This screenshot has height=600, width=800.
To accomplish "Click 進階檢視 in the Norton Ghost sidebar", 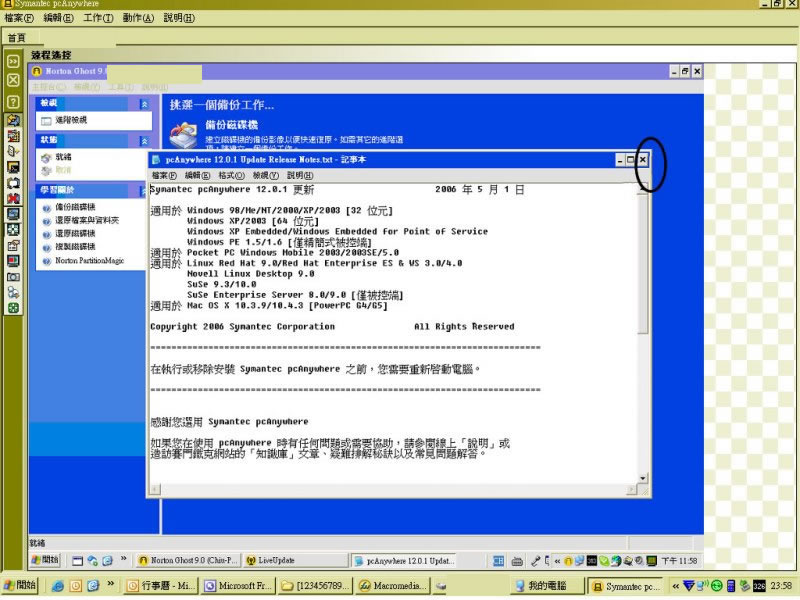I will point(71,120).
